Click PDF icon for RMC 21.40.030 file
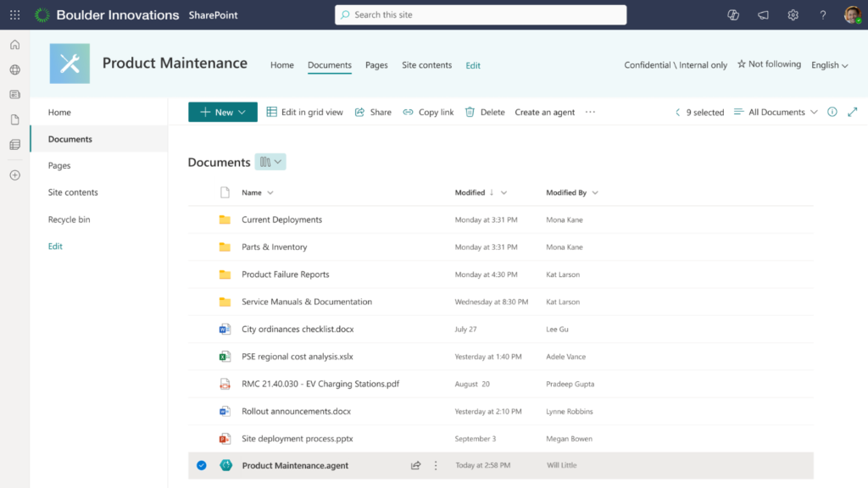Screen dimensions: 868x488 pos(225,384)
